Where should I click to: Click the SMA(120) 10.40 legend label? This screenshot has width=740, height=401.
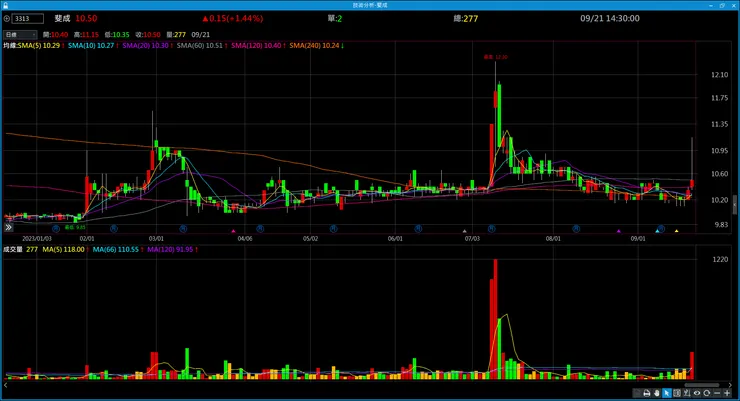point(256,46)
